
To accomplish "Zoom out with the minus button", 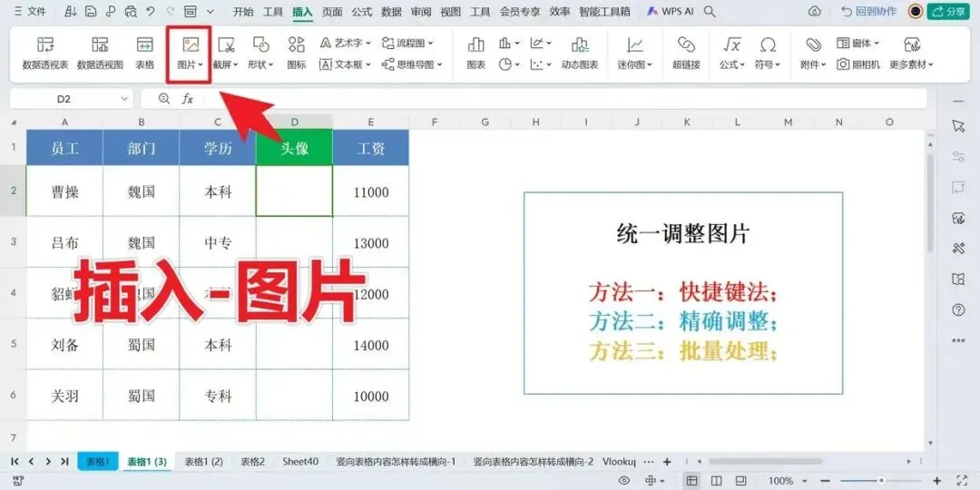I will tap(823, 481).
